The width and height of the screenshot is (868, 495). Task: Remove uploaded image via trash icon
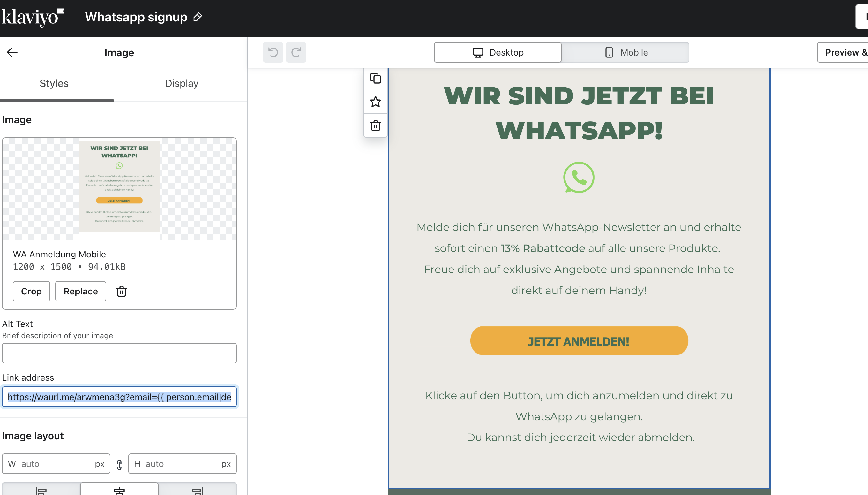tap(121, 291)
